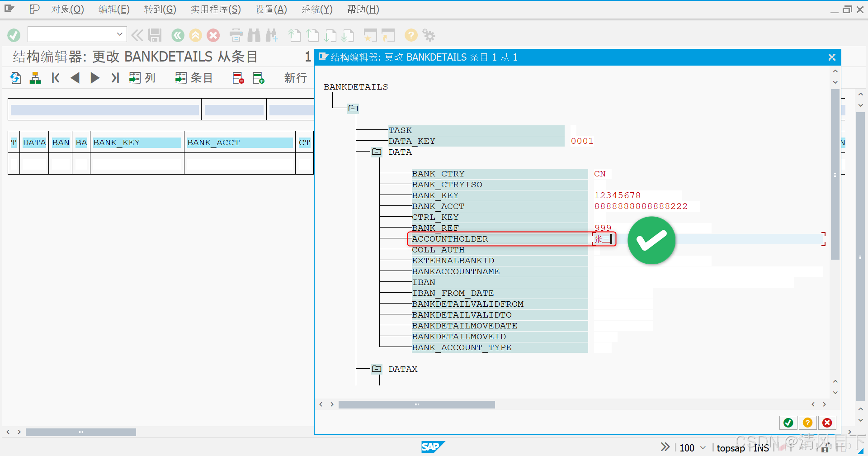
Task: Open the 系统(Y) menu
Action: (317, 9)
